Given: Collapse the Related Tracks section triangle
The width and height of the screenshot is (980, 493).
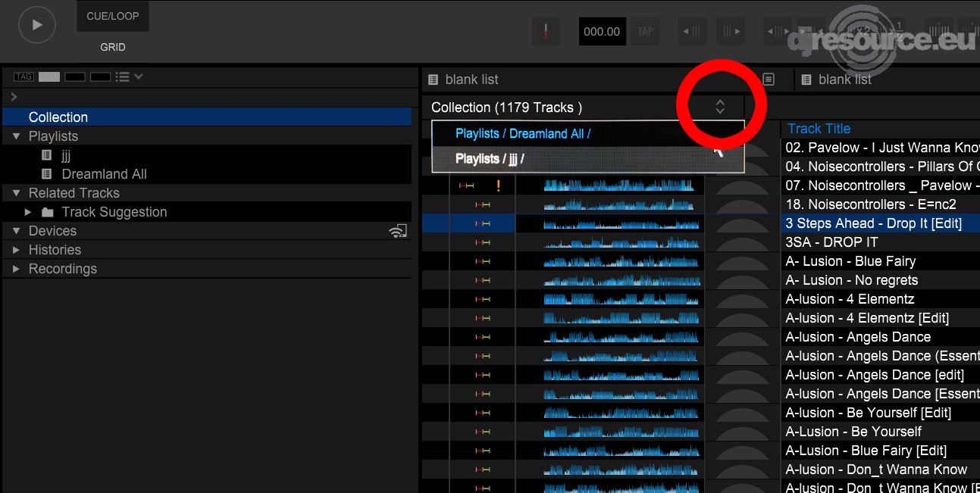Looking at the screenshot, I should (16, 193).
